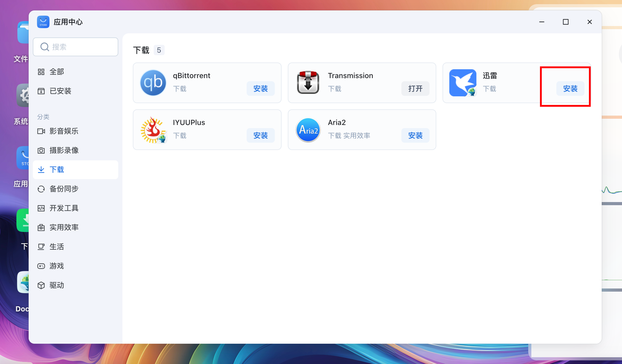Click the search magnifier icon
The image size is (622, 364).
(x=45, y=47)
